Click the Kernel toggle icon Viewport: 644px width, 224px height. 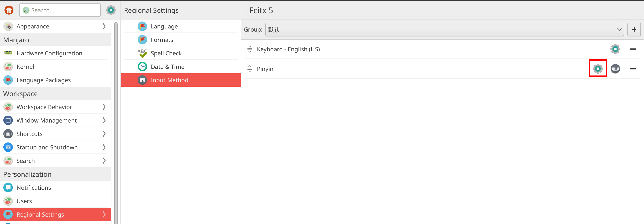tap(8, 67)
